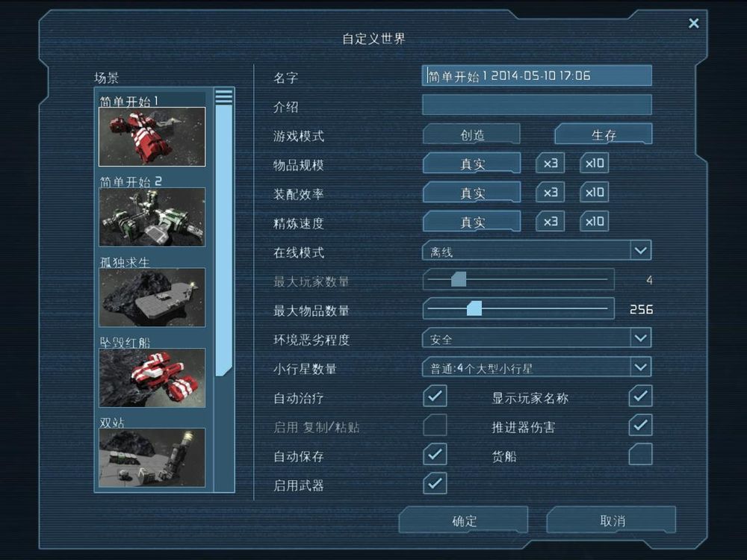Choose the 双站 scenario thumbnail
The image size is (747, 560).
tap(152, 458)
